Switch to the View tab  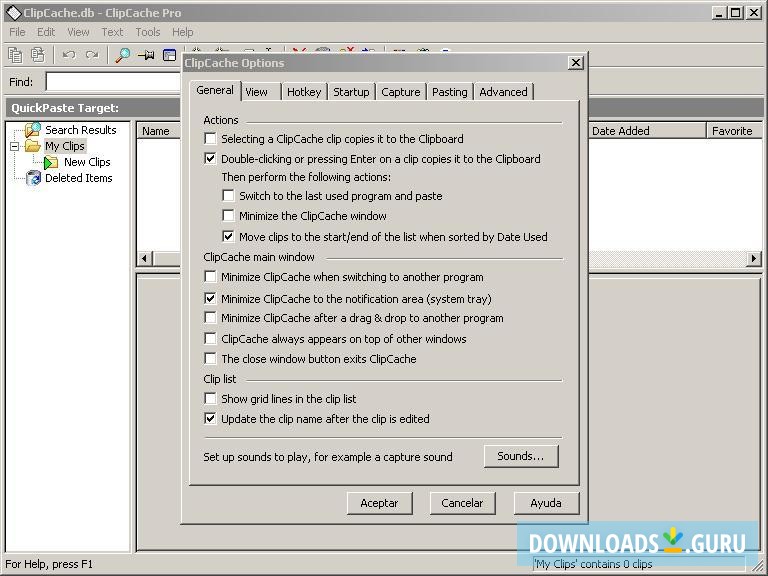(261, 92)
